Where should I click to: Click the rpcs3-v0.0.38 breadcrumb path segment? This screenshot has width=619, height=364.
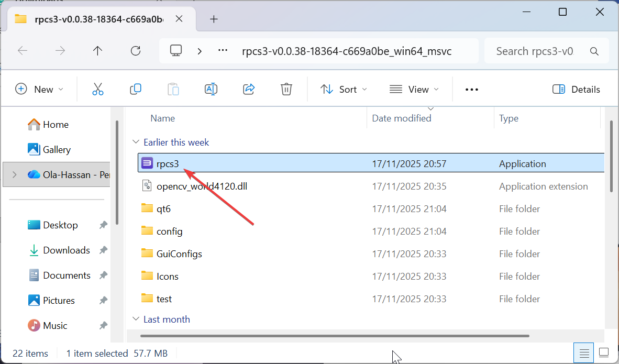point(347,51)
